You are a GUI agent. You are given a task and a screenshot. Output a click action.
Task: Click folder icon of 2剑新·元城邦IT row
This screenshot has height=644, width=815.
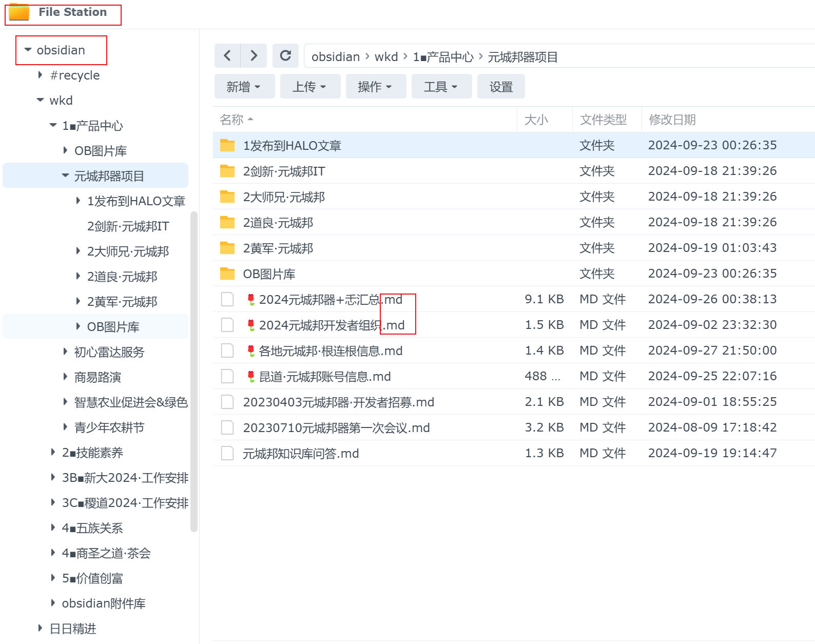click(227, 171)
